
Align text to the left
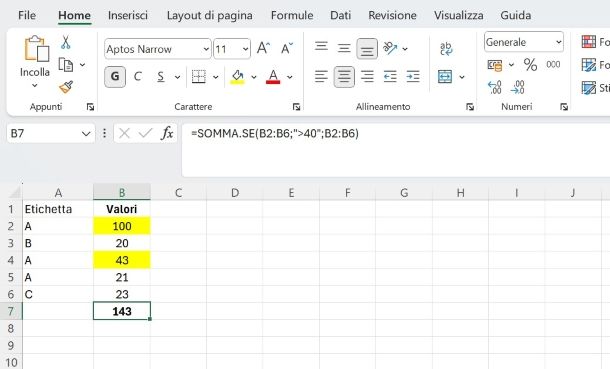point(321,76)
